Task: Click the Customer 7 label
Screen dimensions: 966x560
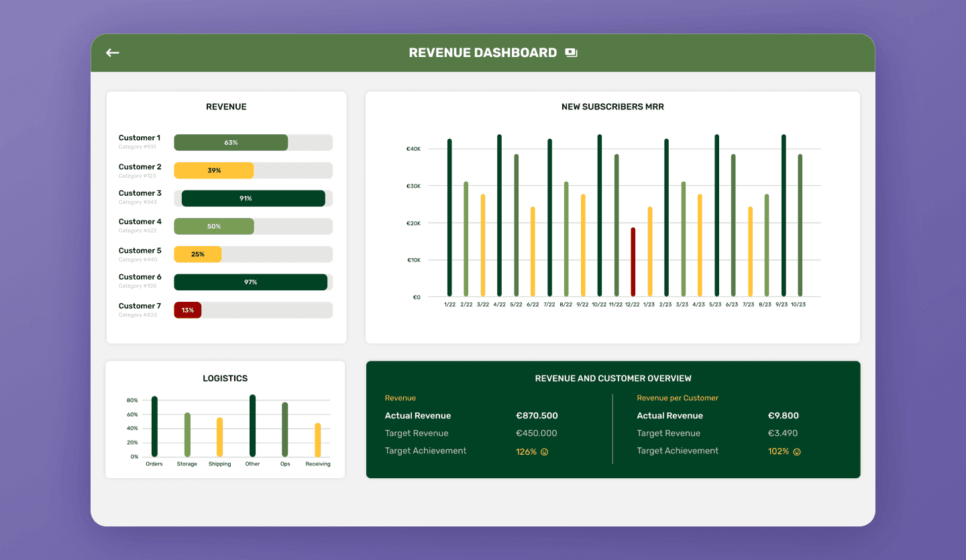Action: [x=140, y=306]
